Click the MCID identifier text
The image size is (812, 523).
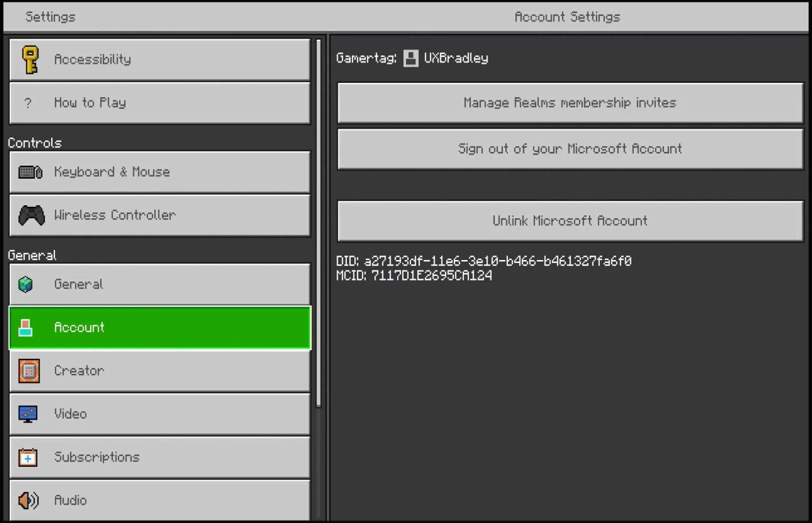click(414, 276)
